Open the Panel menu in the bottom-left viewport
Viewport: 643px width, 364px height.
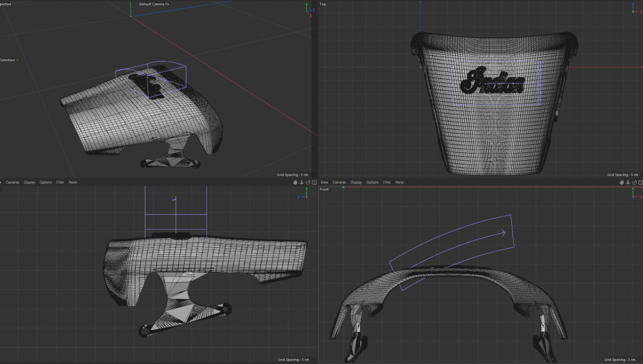(73, 183)
